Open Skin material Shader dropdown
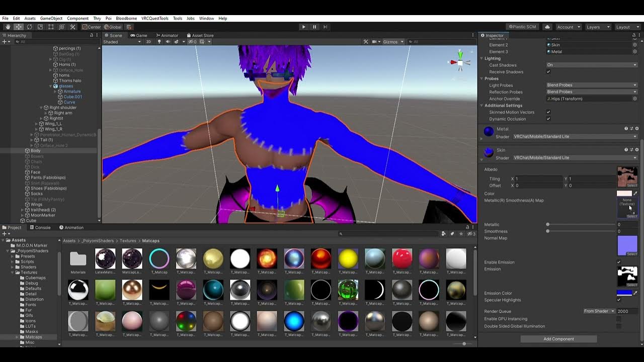This screenshot has width=644, height=362. 575,157
